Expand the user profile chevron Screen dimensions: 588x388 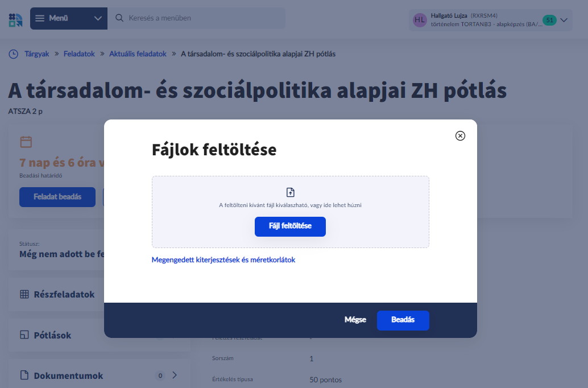(564, 20)
